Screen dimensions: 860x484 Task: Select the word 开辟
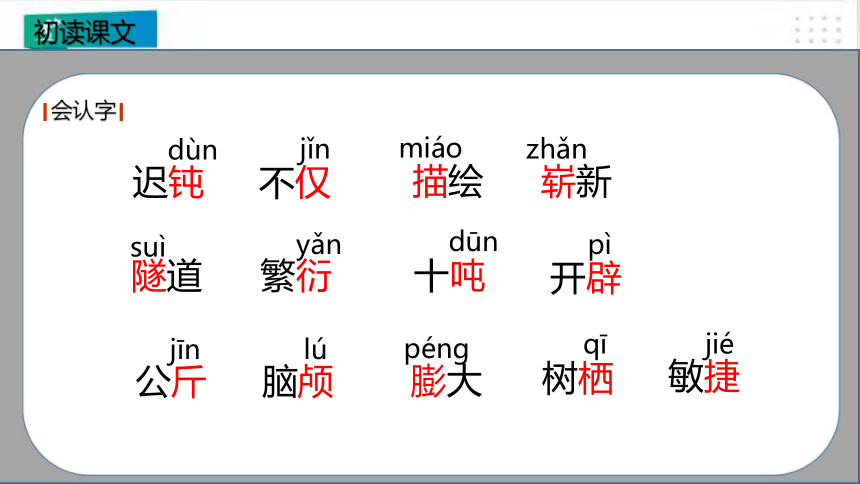[585, 278]
